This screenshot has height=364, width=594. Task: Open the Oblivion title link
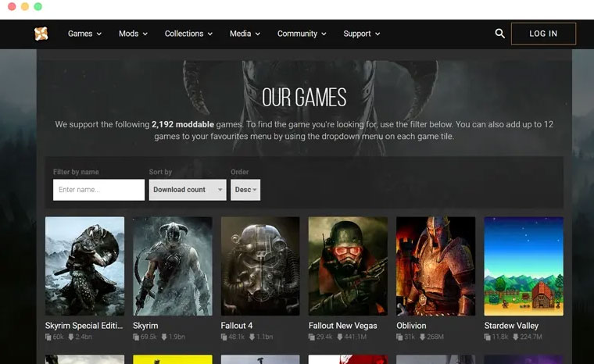coord(411,326)
